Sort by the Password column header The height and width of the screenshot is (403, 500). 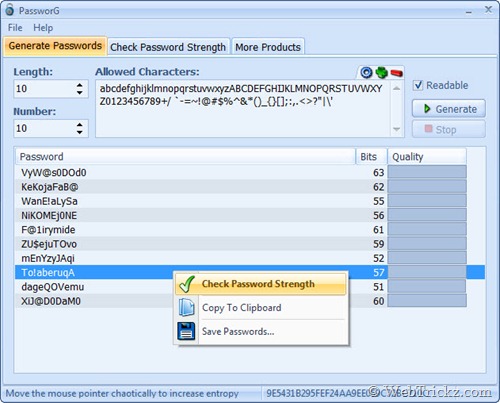(x=185, y=157)
